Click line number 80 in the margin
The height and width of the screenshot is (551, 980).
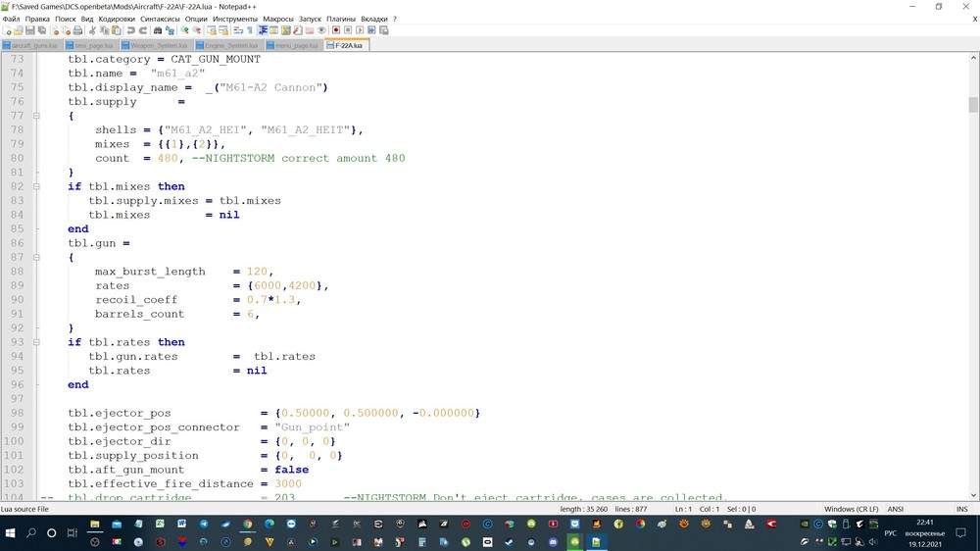click(17, 158)
